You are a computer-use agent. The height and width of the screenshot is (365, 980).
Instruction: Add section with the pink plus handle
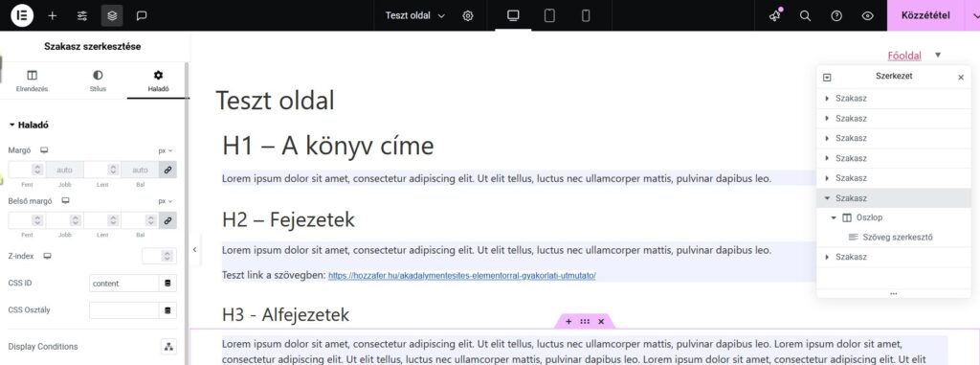[568, 321]
